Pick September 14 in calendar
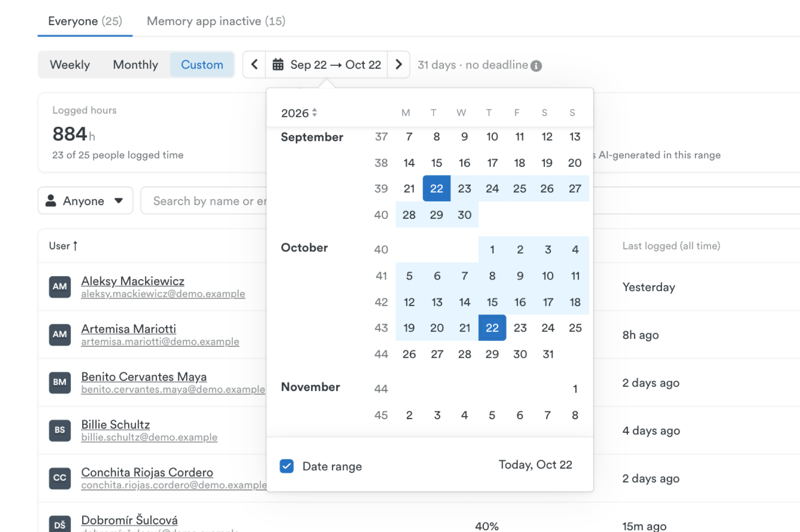The height and width of the screenshot is (532, 800). pos(409,163)
